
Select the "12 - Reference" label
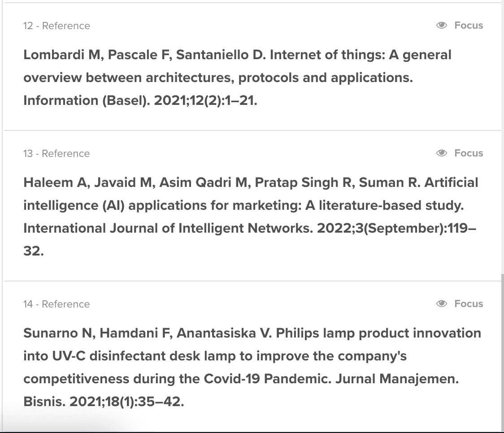56,26
